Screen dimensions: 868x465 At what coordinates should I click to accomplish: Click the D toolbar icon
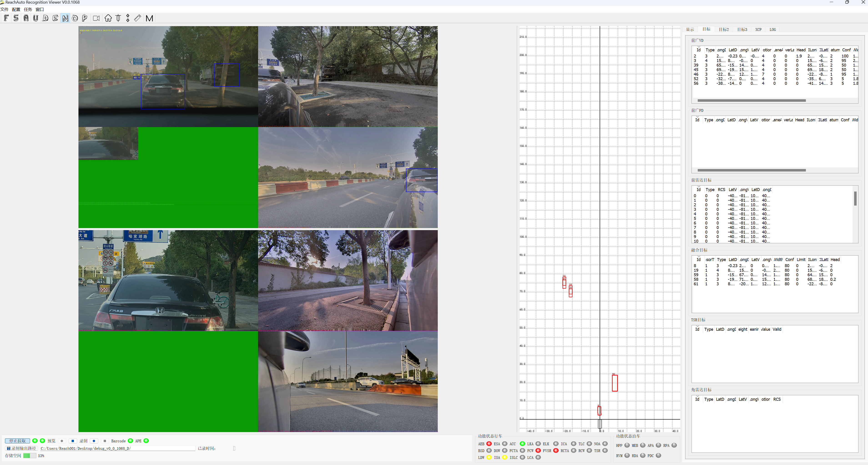click(45, 18)
